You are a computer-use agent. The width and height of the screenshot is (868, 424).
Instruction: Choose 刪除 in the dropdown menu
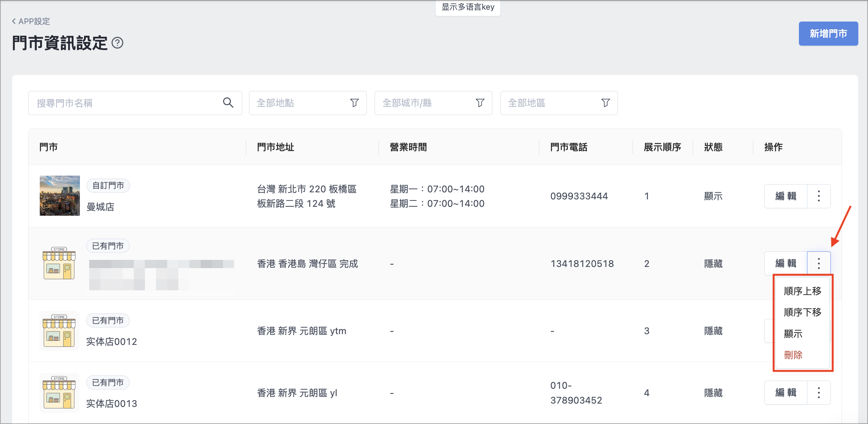803,355
